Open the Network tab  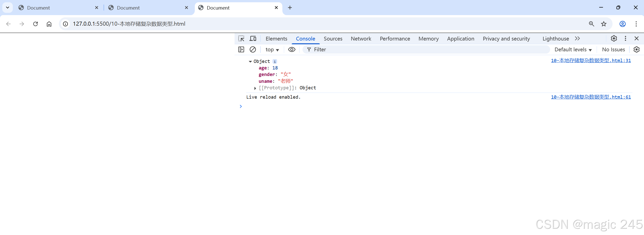[x=361, y=39]
